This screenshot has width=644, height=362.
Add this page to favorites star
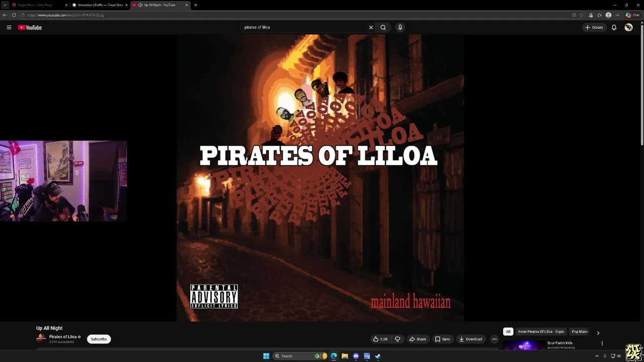coord(581,15)
